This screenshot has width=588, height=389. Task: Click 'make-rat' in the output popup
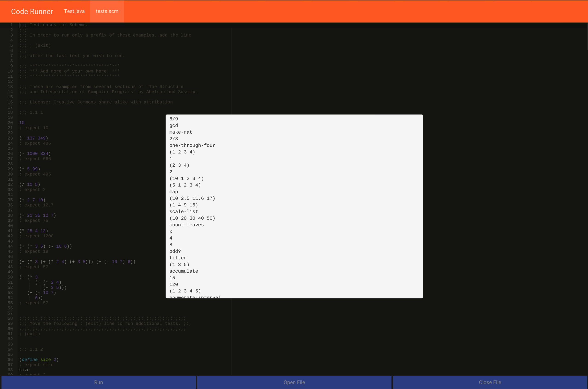click(x=181, y=132)
